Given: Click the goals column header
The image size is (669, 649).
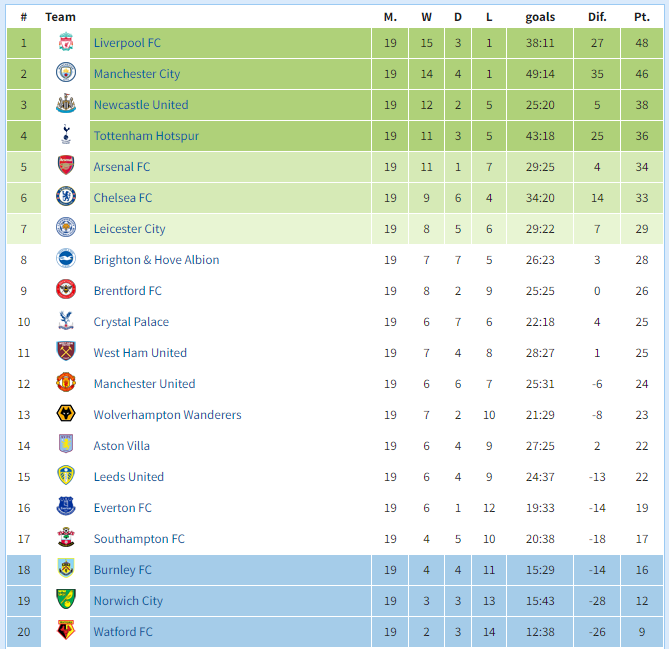Looking at the screenshot, I should (540, 17).
